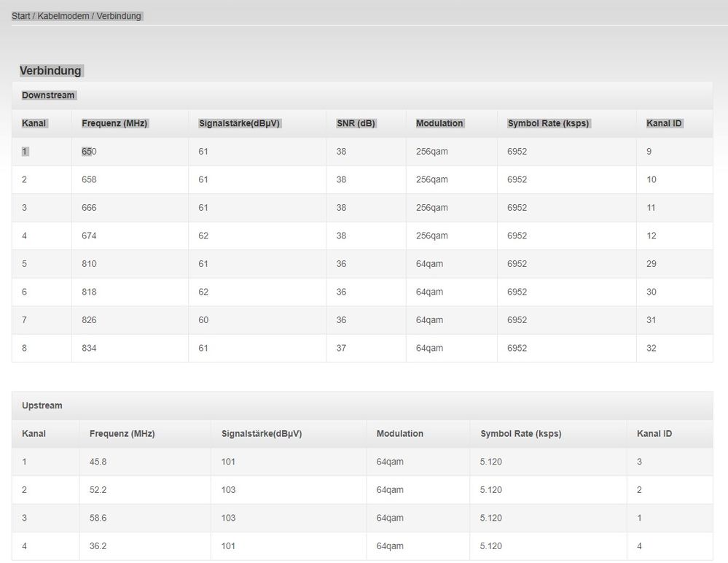Click upstream Kanal ID 4 in 36.2 row

point(639,546)
